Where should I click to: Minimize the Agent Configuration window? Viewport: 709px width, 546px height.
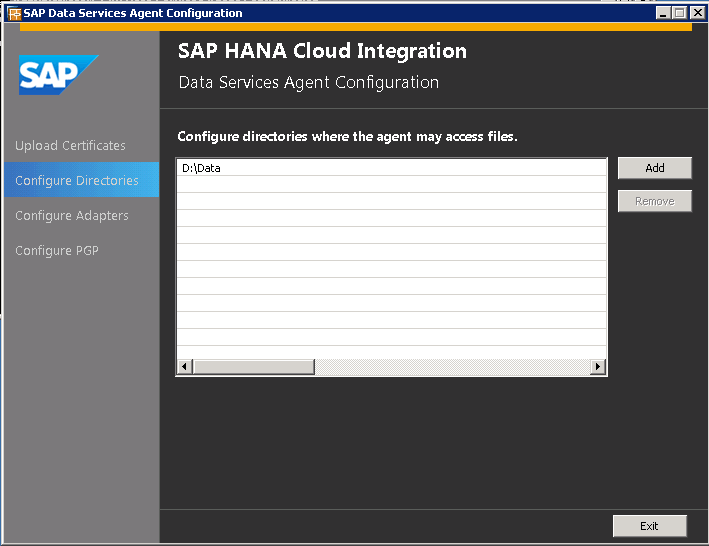coord(663,13)
